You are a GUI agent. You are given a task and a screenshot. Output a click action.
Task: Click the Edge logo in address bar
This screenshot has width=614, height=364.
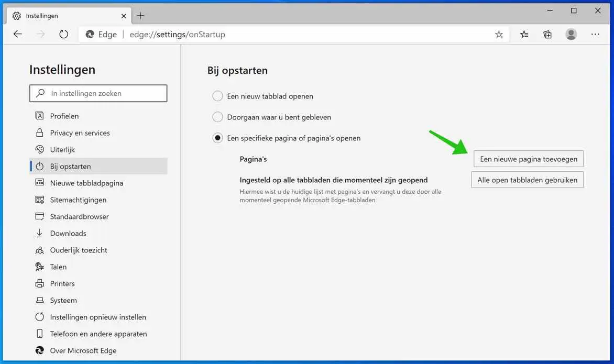pyautogui.click(x=90, y=35)
